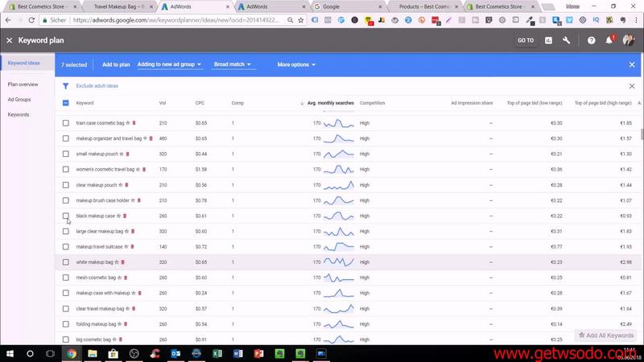Dismiss the blue selection bar
This screenshot has width=644, height=362.
[x=632, y=65]
